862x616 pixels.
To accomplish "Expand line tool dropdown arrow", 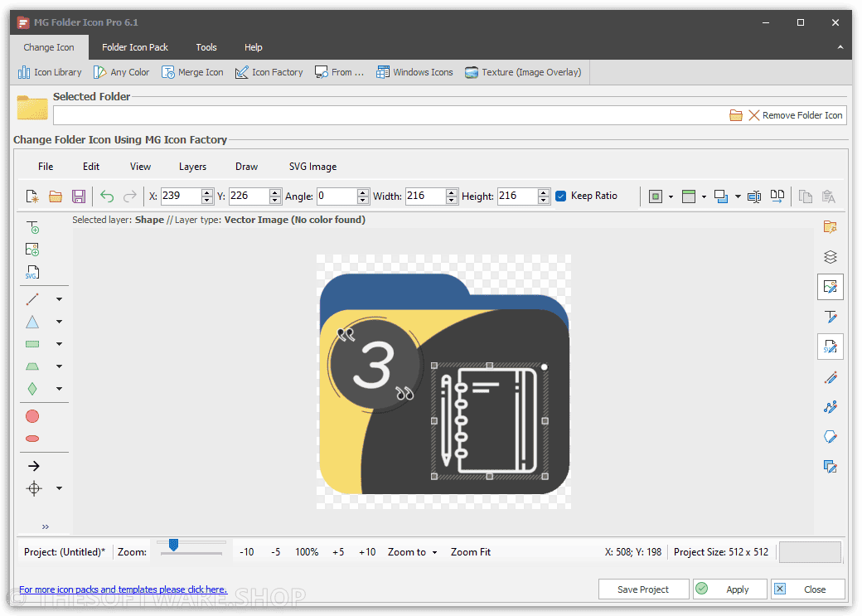I will pos(59,299).
